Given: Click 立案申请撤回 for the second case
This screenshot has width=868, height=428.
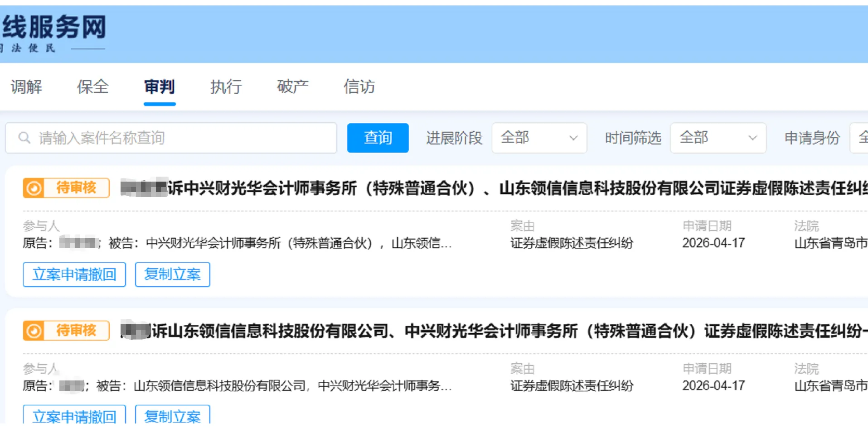Looking at the screenshot, I should coord(74,415).
